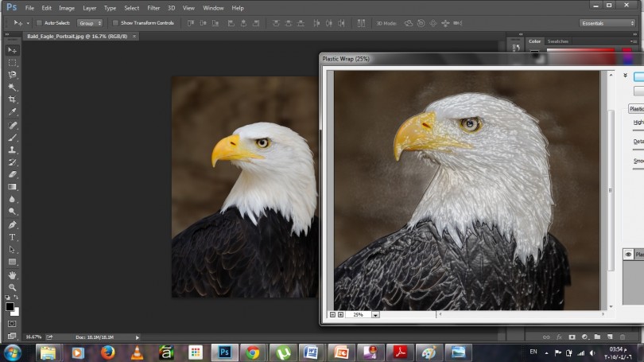Select the Lasso tool

[12, 75]
